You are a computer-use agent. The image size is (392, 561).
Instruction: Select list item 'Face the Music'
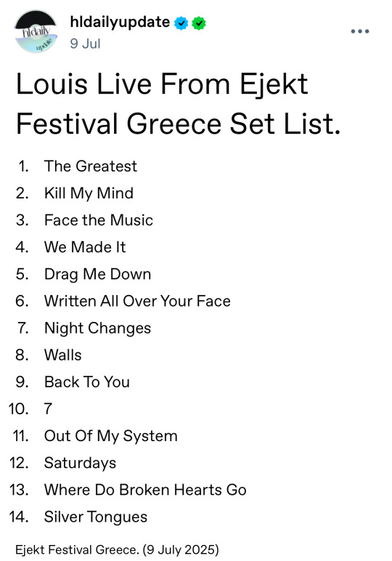coord(98,220)
